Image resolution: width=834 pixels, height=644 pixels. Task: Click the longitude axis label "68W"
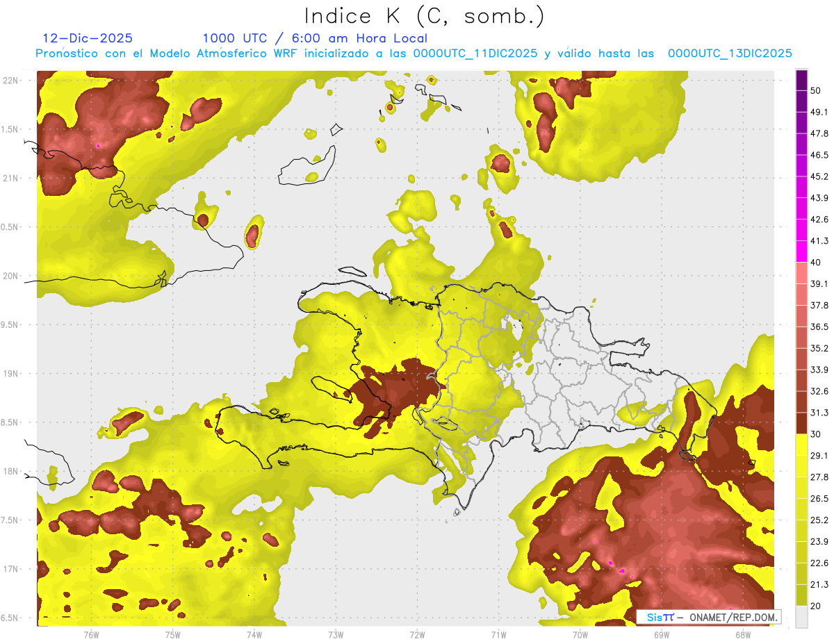click(743, 634)
